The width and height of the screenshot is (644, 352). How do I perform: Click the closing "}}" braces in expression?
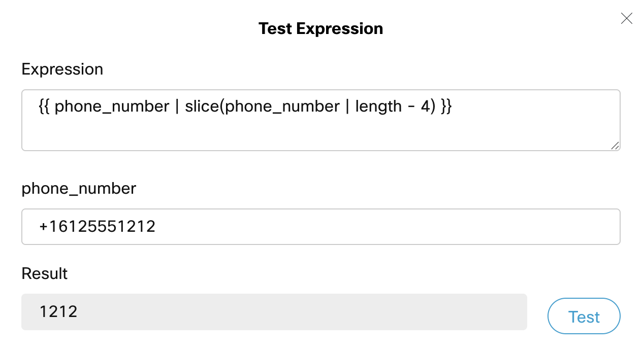point(445,107)
